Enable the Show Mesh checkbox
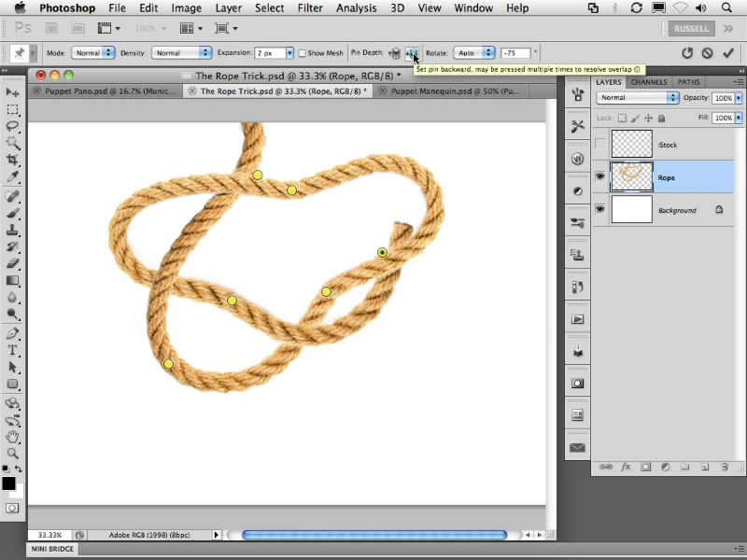Image resolution: width=747 pixels, height=560 pixels. [x=303, y=53]
